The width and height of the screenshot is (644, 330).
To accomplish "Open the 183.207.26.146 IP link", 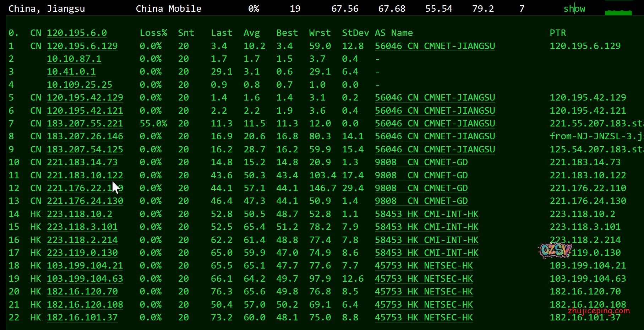I will (85, 136).
